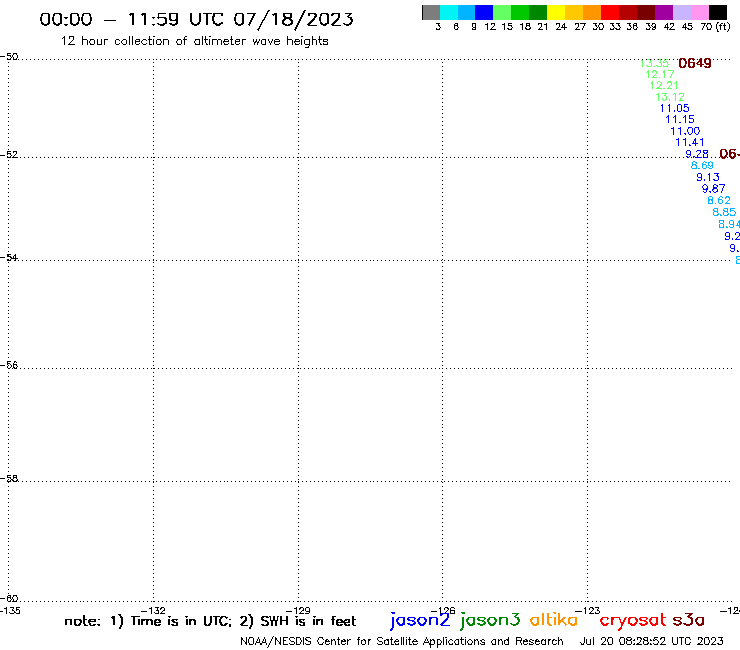Choose the purple swatch in the color scale
The image size is (740, 650).
tap(664, 12)
